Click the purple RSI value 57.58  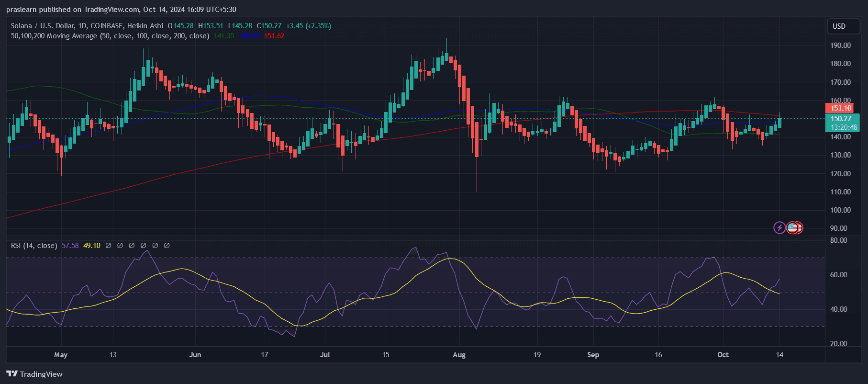coord(70,246)
